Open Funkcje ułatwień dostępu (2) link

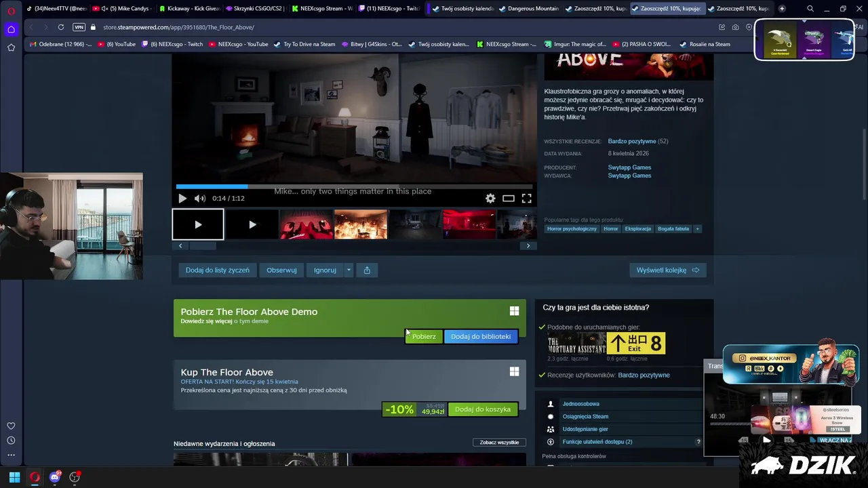[597, 442]
